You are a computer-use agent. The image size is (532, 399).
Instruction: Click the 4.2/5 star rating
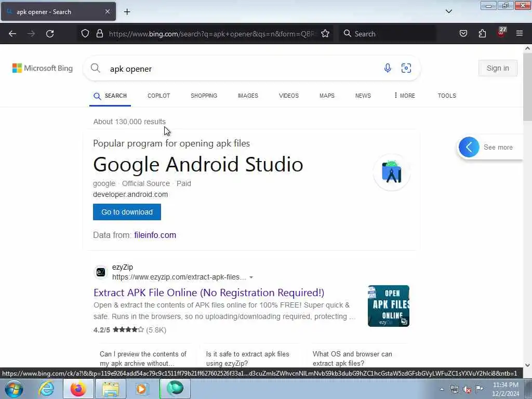pyautogui.click(x=129, y=330)
